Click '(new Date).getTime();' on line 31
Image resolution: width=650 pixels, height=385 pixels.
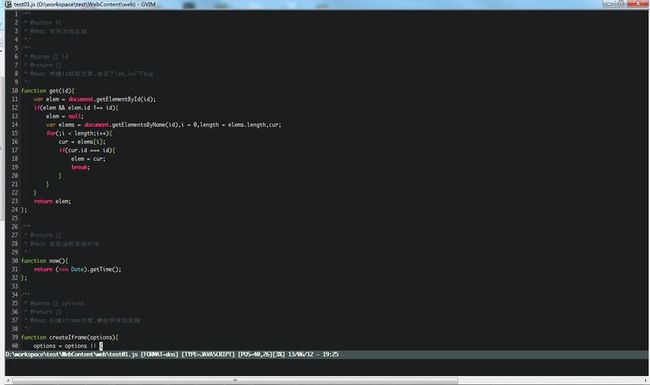[89, 269]
